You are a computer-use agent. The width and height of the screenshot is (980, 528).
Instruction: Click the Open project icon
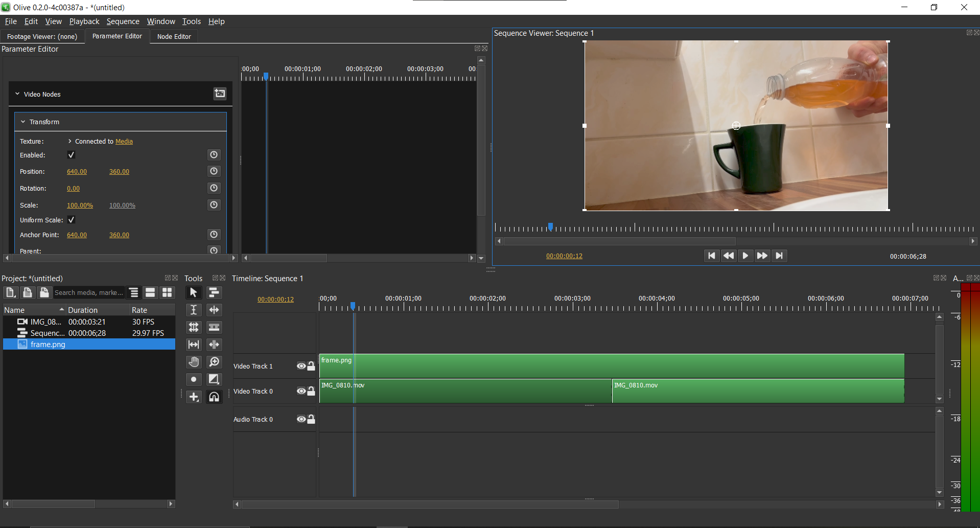click(x=28, y=292)
